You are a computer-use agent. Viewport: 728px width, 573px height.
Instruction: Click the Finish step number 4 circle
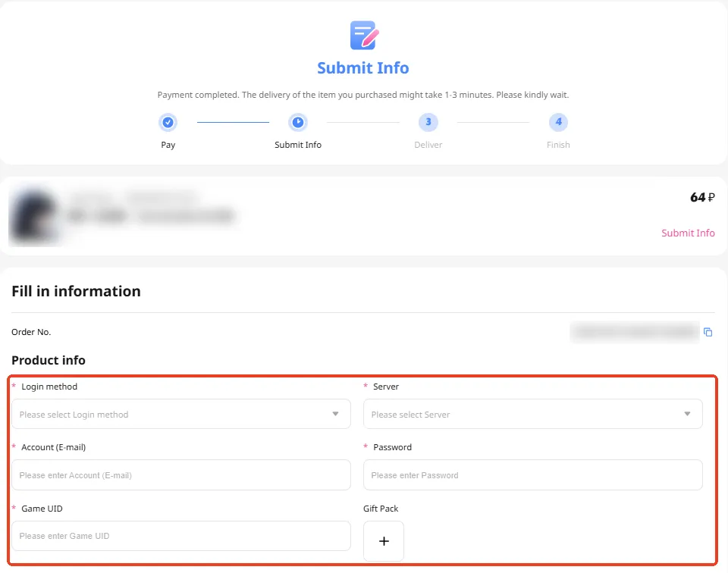[558, 123]
